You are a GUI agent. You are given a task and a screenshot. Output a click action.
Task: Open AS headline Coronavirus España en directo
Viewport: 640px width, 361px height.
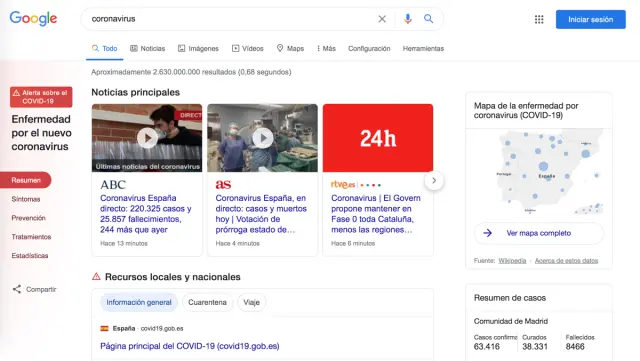(261, 214)
